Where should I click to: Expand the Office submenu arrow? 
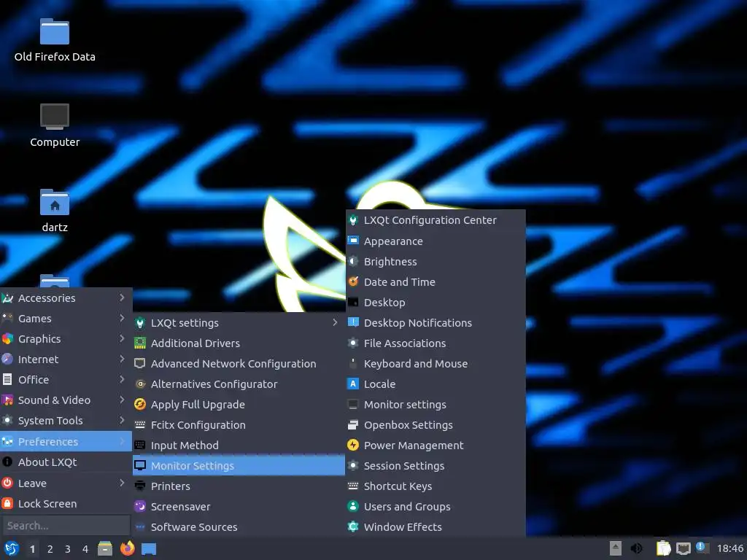click(122, 379)
